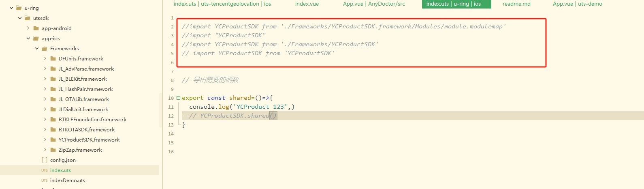This screenshot has height=189, width=644.
Task: Expand JL_BLEKit.framework chevron
Action: point(45,79)
